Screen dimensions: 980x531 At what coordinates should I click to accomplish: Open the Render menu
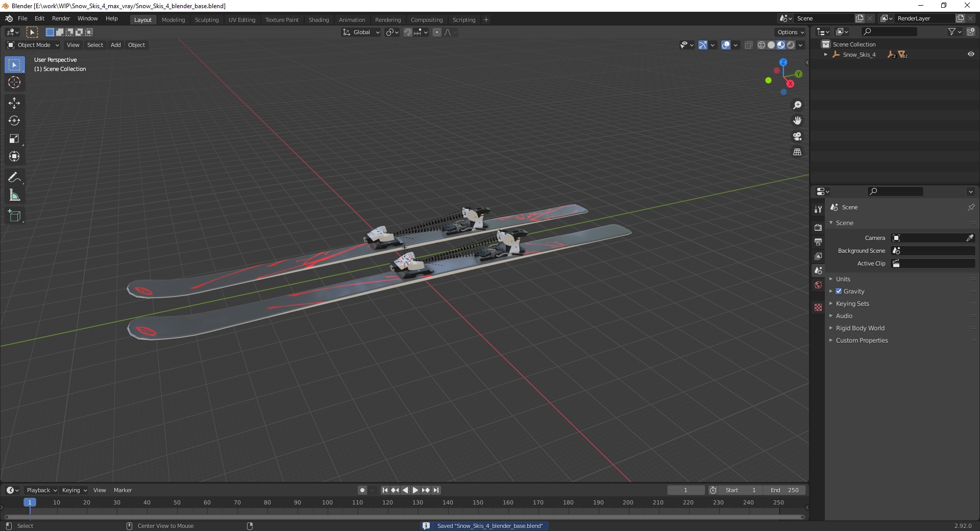pyautogui.click(x=61, y=18)
